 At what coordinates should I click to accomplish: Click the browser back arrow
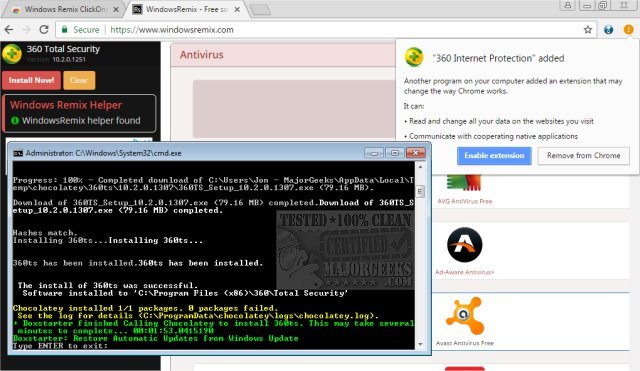pyautogui.click(x=9, y=30)
